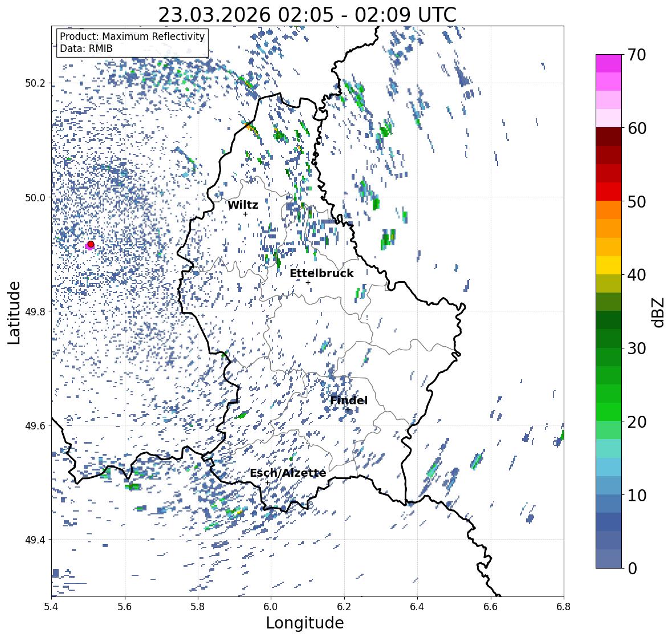Viewport: 672px width, 637px height.
Task: Click the Latitude axis label
Action: [x=14, y=313]
